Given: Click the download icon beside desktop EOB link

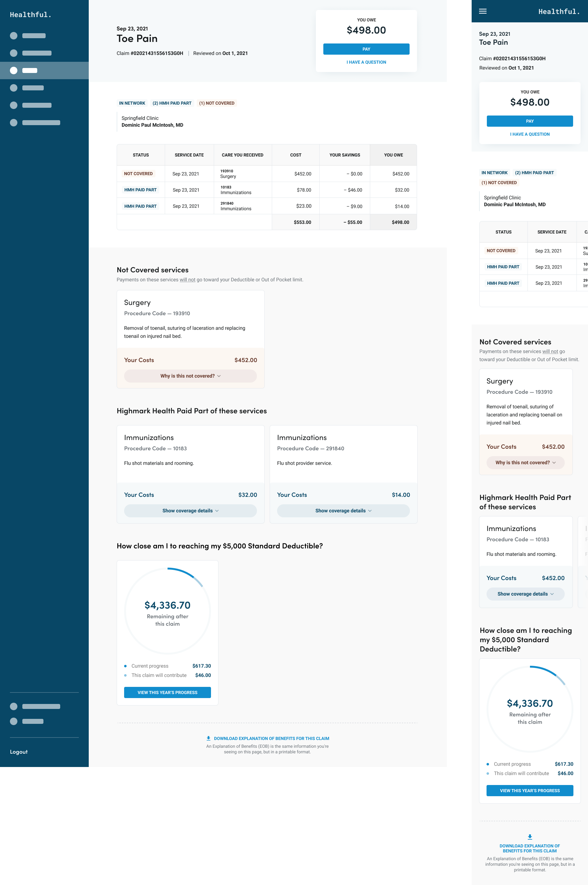Looking at the screenshot, I should point(209,738).
